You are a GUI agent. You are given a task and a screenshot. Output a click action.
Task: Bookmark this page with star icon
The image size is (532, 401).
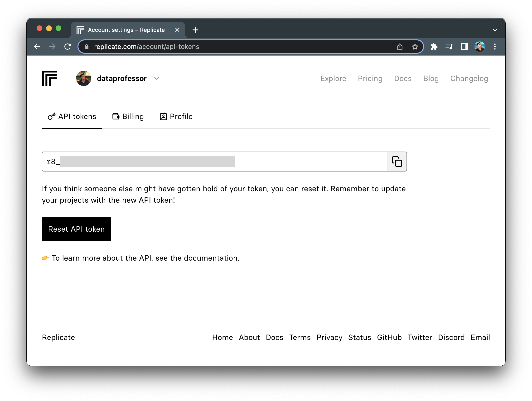click(x=415, y=47)
